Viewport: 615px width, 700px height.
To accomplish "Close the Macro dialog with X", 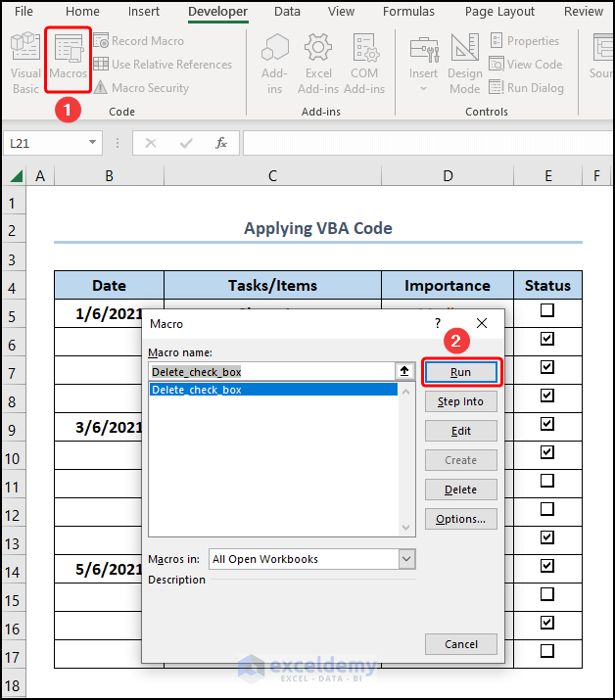I will 482,323.
